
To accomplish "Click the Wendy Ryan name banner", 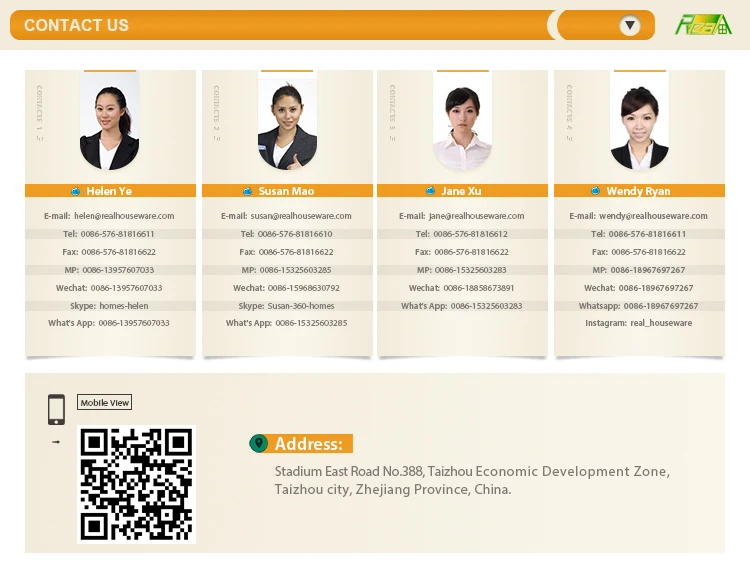I will pos(640,191).
